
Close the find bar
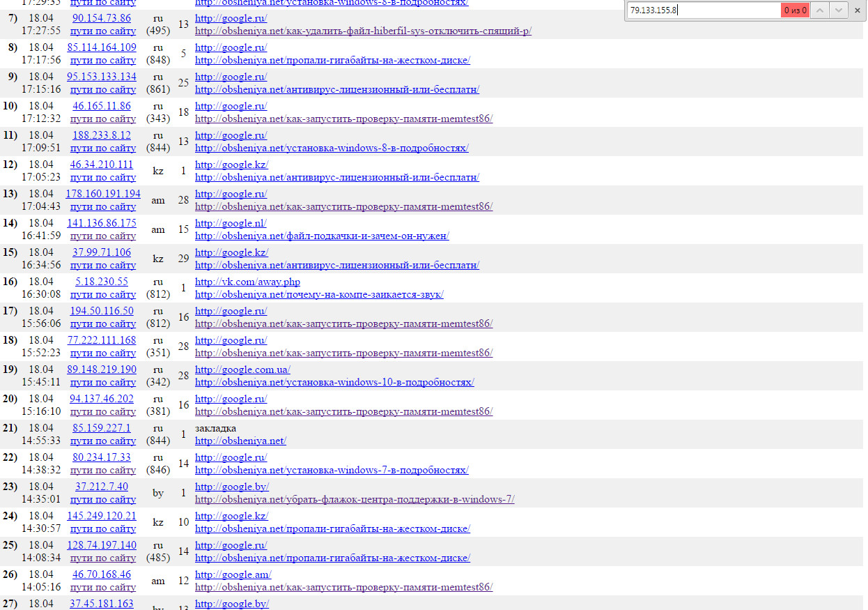click(858, 10)
